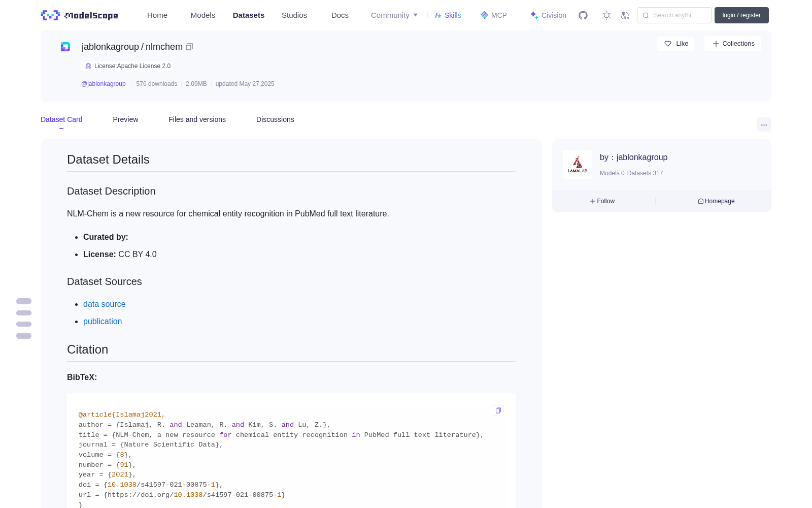Select the MCP diamond icon
Viewport: 812px width, 508px height.
[484, 15]
